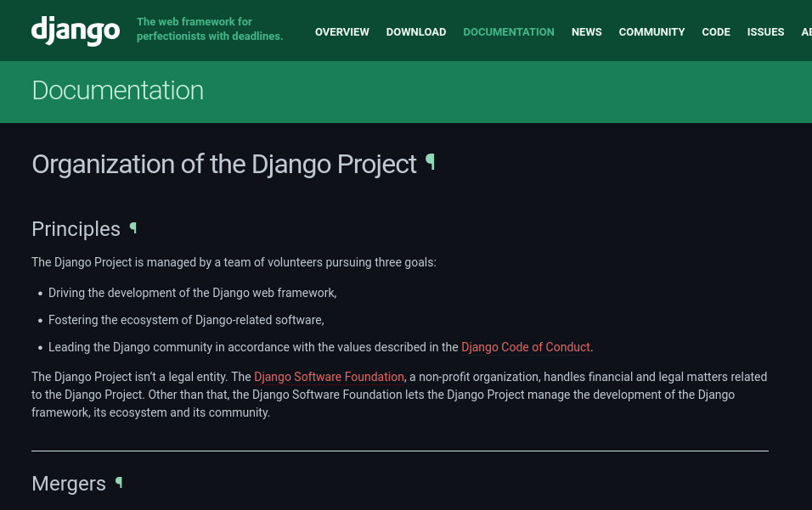Click the Principles section heading

(76, 229)
